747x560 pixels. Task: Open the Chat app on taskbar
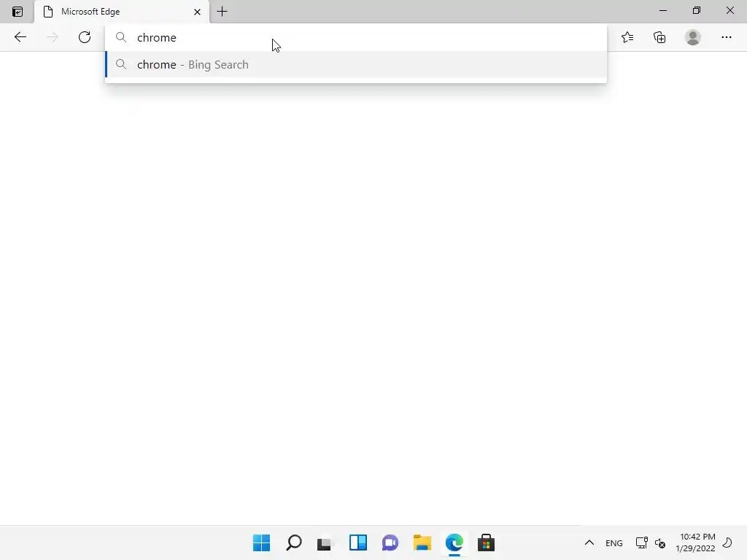pos(390,542)
